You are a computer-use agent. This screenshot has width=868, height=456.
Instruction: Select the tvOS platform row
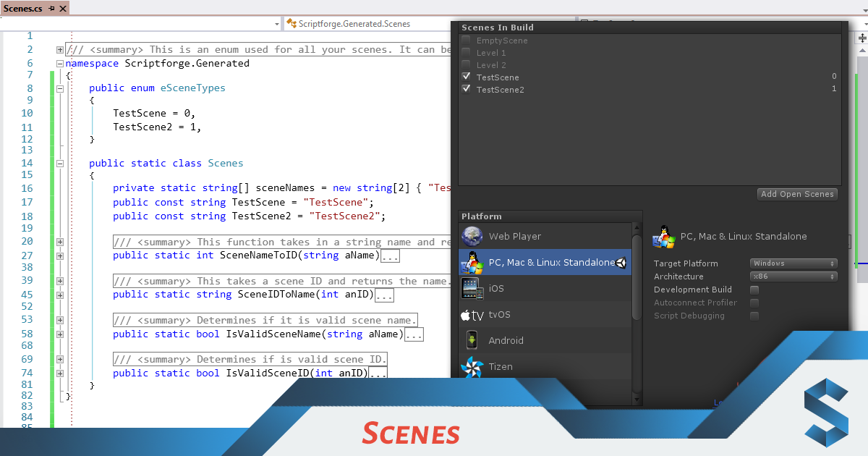[545, 314]
